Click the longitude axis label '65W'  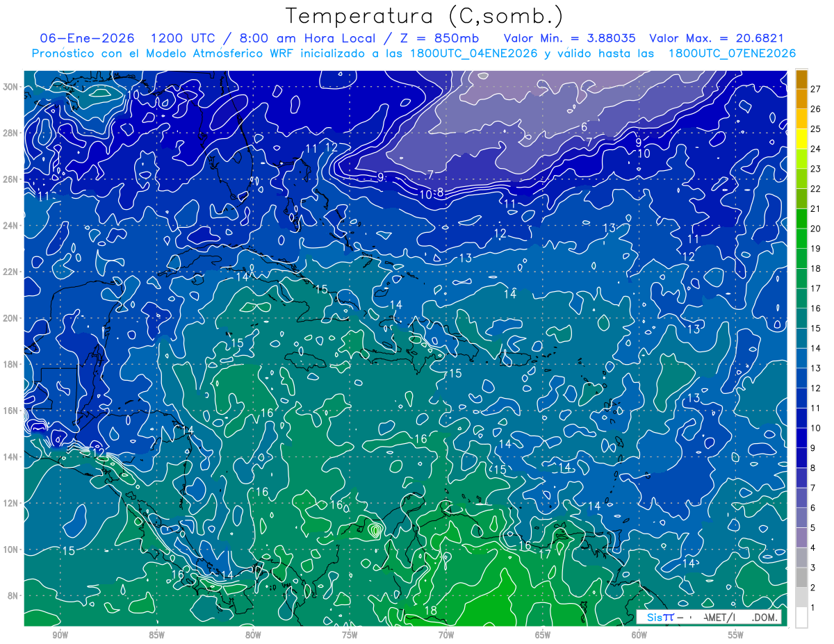click(x=543, y=636)
